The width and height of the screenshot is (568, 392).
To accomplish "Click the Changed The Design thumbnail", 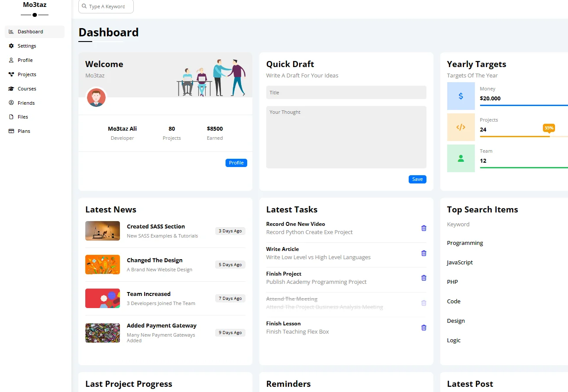I will pyautogui.click(x=103, y=264).
